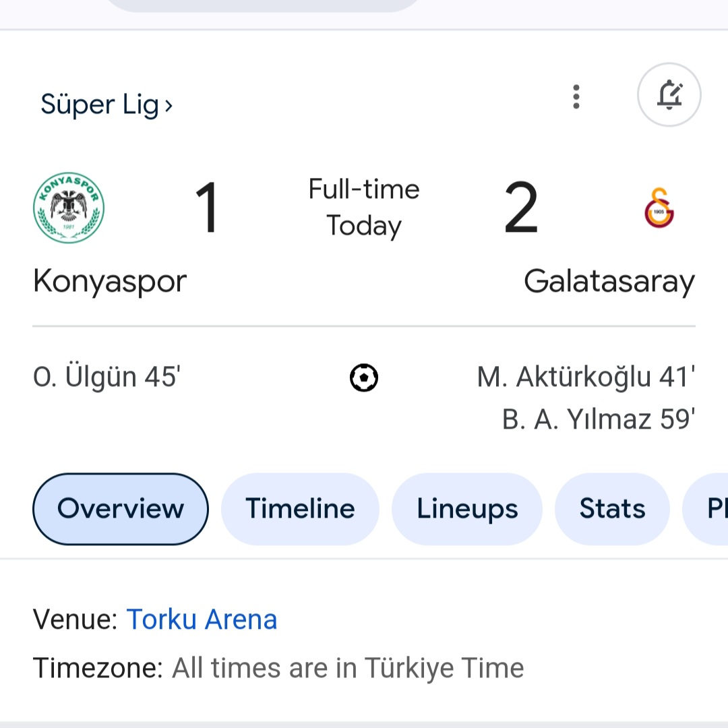Image resolution: width=728 pixels, height=728 pixels.
Task: Open the Süper Lig league link
Action: pos(107,104)
